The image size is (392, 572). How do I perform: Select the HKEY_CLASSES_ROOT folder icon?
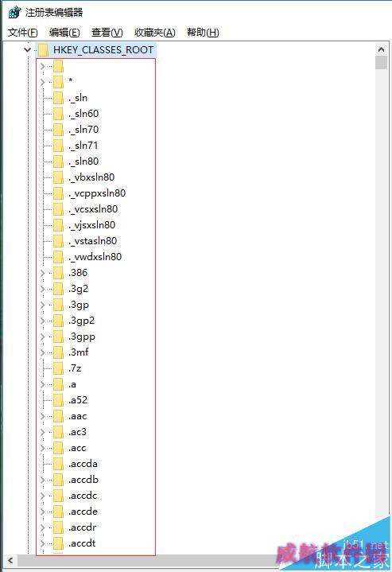tap(43, 50)
